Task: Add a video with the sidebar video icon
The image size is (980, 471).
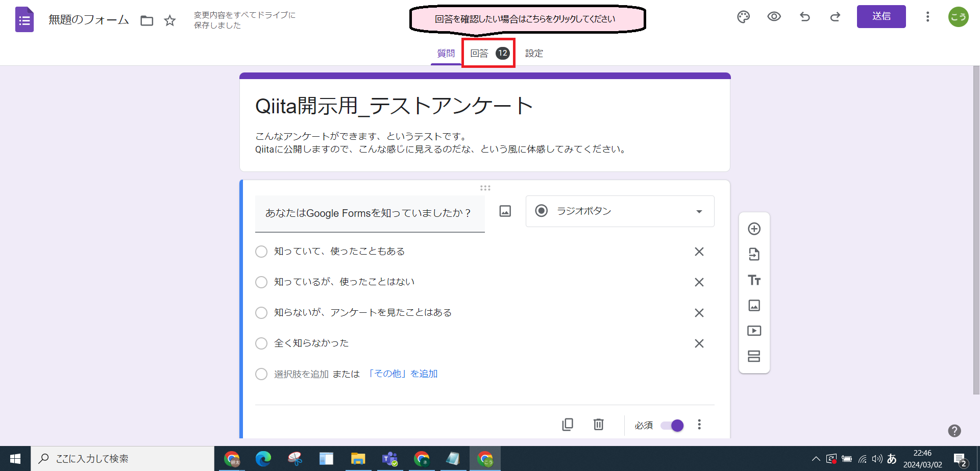Action: tap(754, 330)
